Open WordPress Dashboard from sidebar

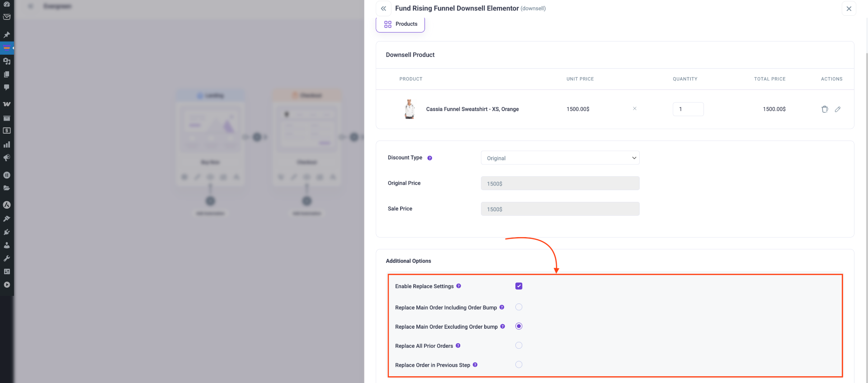(x=7, y=4)
